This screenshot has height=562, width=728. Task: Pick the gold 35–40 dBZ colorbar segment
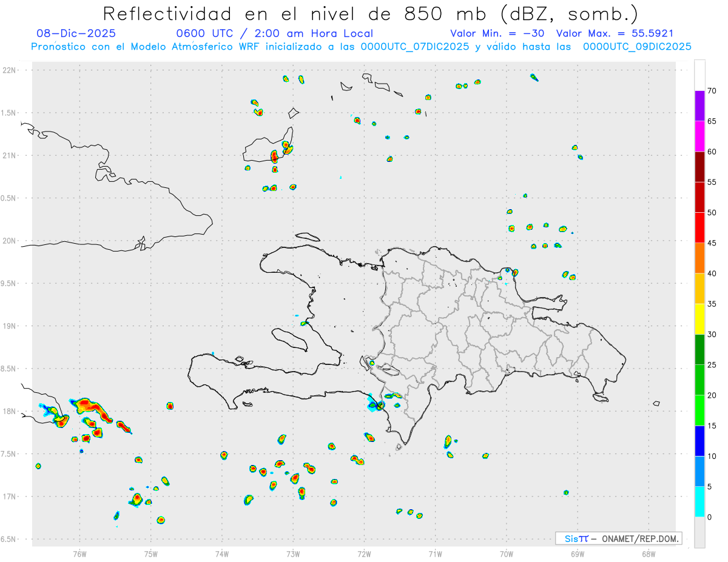pos(699,289)
